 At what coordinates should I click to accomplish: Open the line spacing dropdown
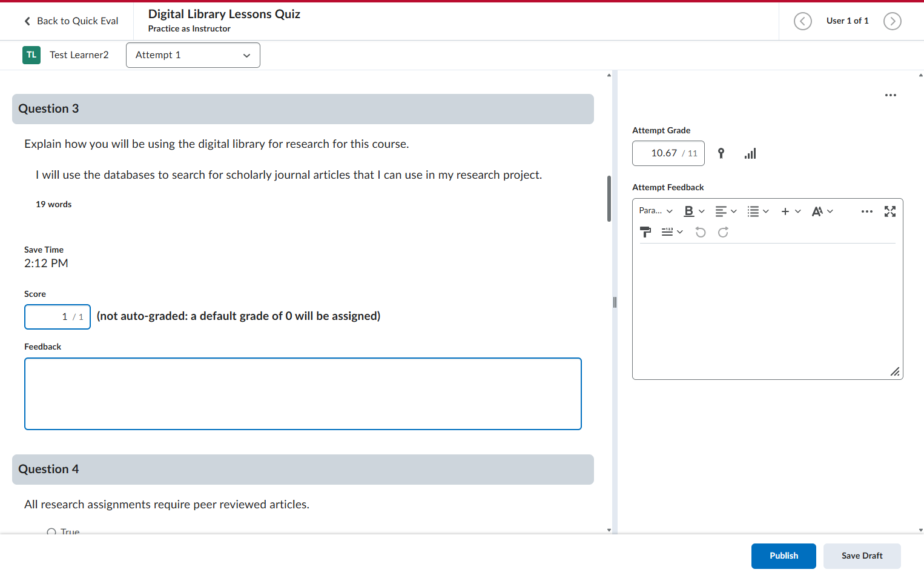pyautogui.click(x=672, y=232)
